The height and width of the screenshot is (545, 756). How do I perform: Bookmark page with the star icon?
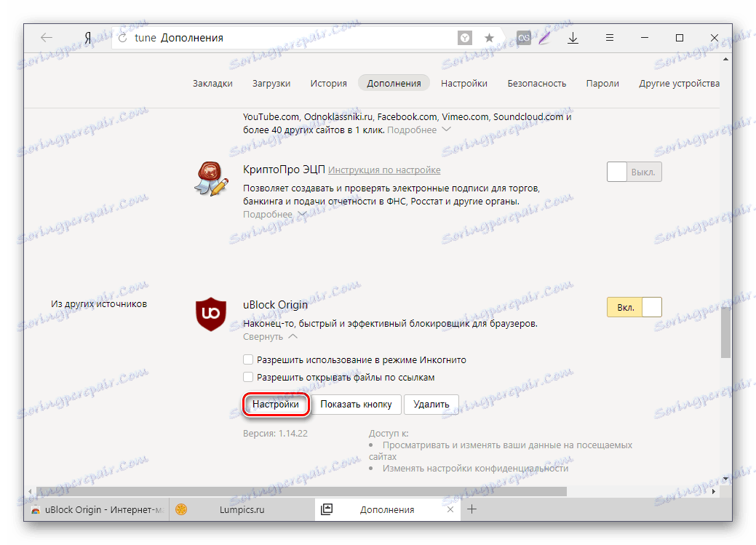tap(489, 38)
